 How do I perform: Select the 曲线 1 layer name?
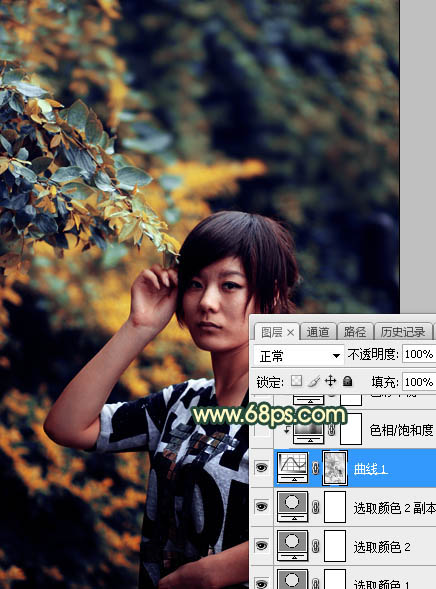tap(370, 469)
